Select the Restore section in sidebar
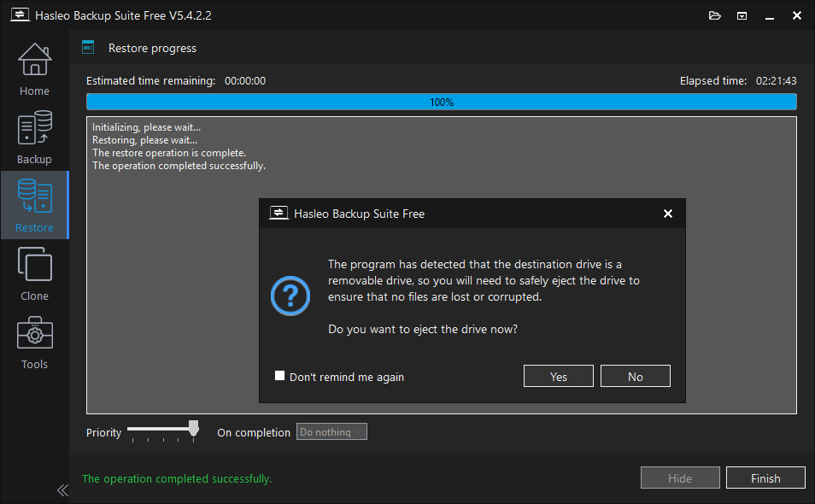Viewport: 815px width, 504px height. 34,205
